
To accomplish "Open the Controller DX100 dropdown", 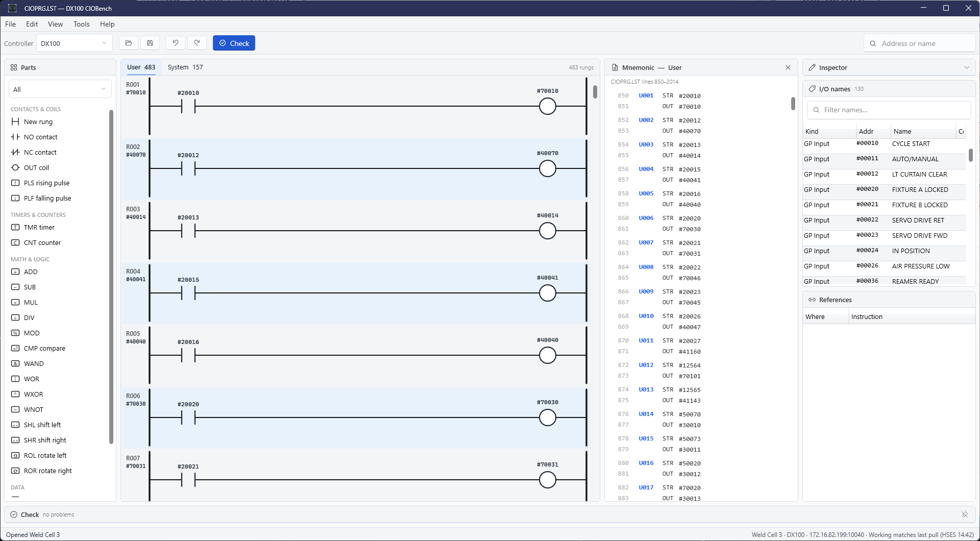I will (x=74, y=43).
